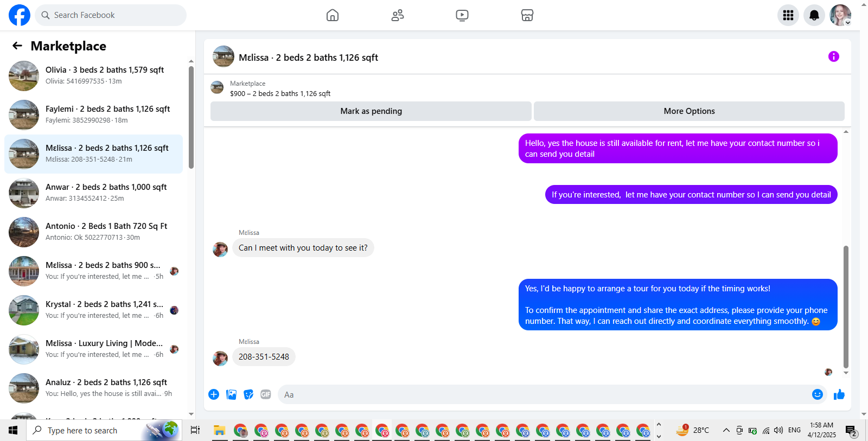The width and height of the screenshot is (868, 441).
Task: Attach a photo using the image icon
Action: 232,394
